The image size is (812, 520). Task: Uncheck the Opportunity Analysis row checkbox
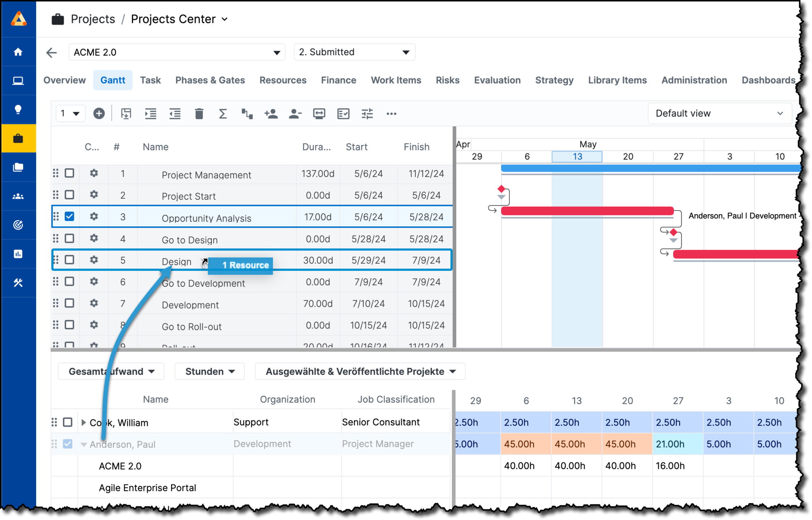point(69,216)
